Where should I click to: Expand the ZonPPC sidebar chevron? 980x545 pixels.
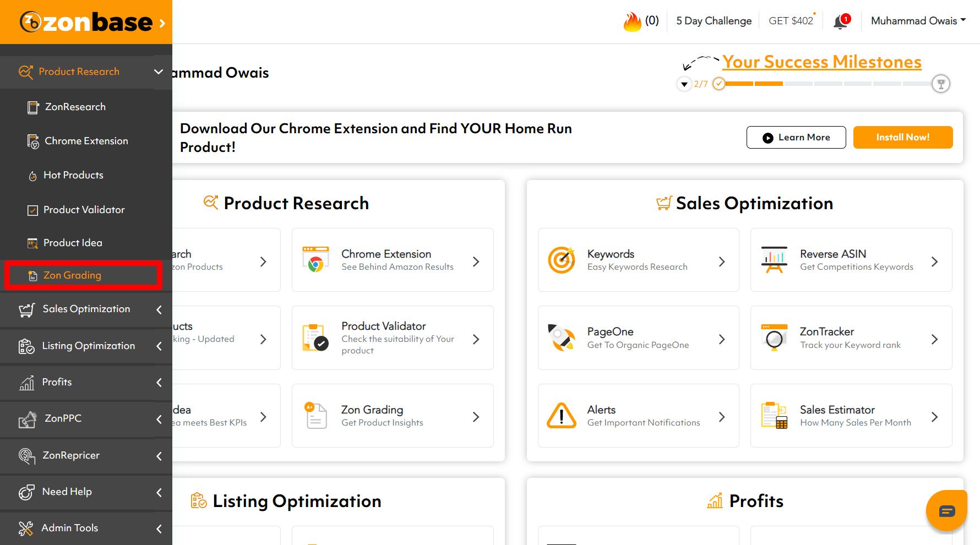click(x=159, y=419)
